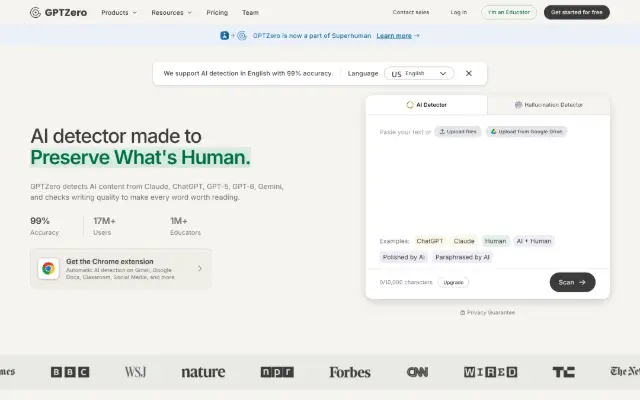
Task: Select the Polished by AI example
Action: (404, 257)
